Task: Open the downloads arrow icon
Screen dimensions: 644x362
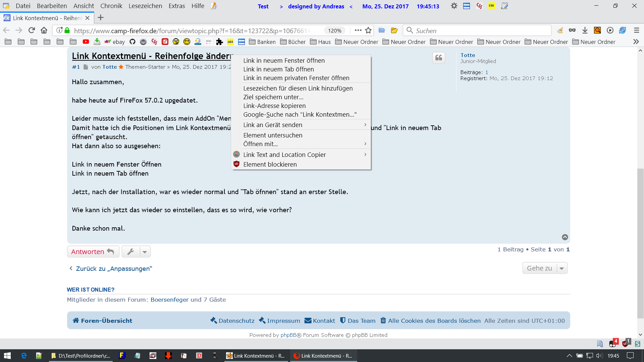Action: (585, 31)
